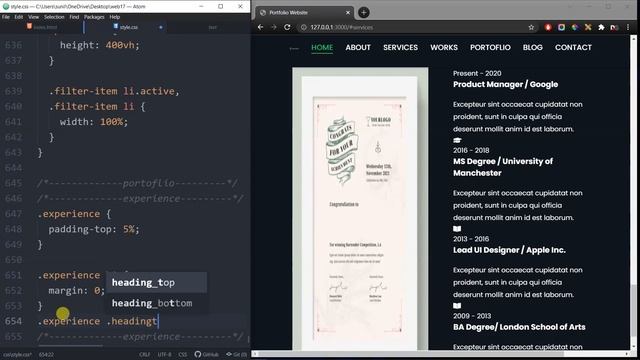Screen dimensions: 640x360
Task: Navigate to PORTOFLIO in site navbar
Action: click(x=490, y=47)
